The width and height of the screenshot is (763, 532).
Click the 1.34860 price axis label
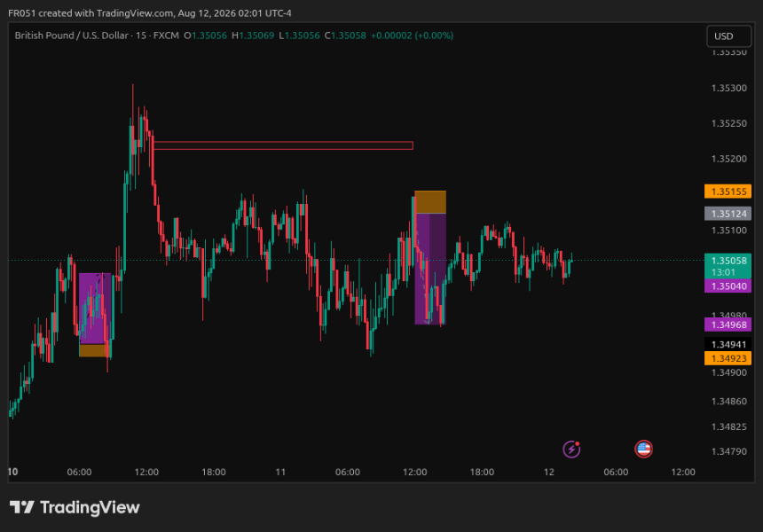tap(729, 401)
